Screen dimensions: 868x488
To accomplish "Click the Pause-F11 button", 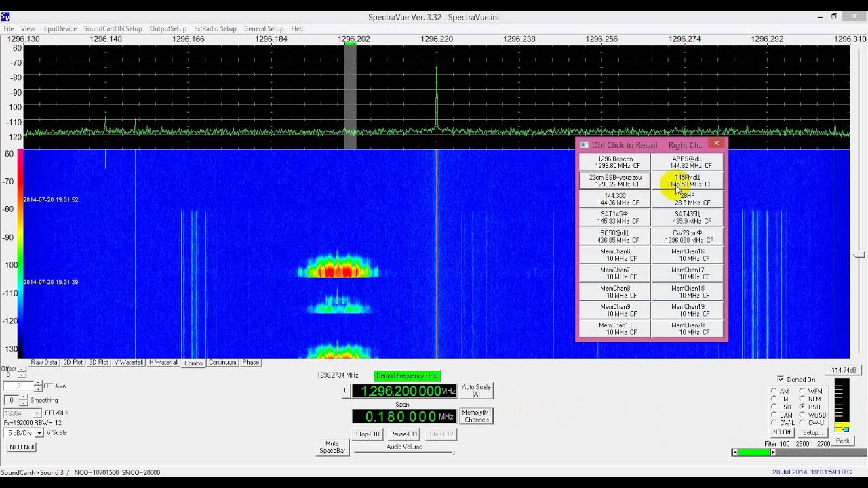I will coord(403,434).
